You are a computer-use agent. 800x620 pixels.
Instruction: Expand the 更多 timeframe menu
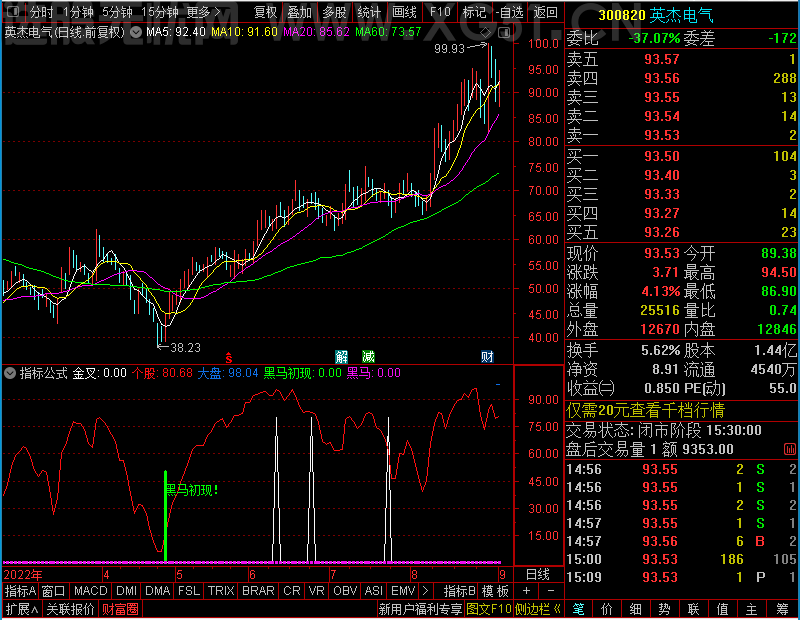[x=203, y=12]
